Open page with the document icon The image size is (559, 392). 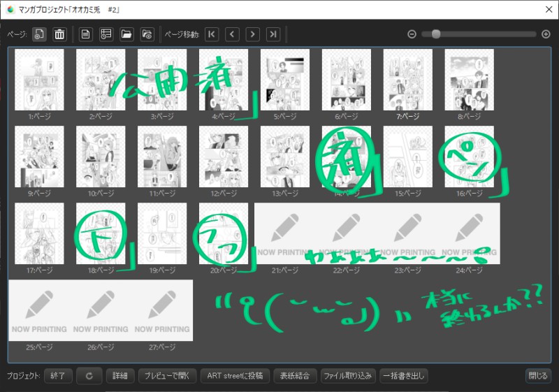[85, 34]
